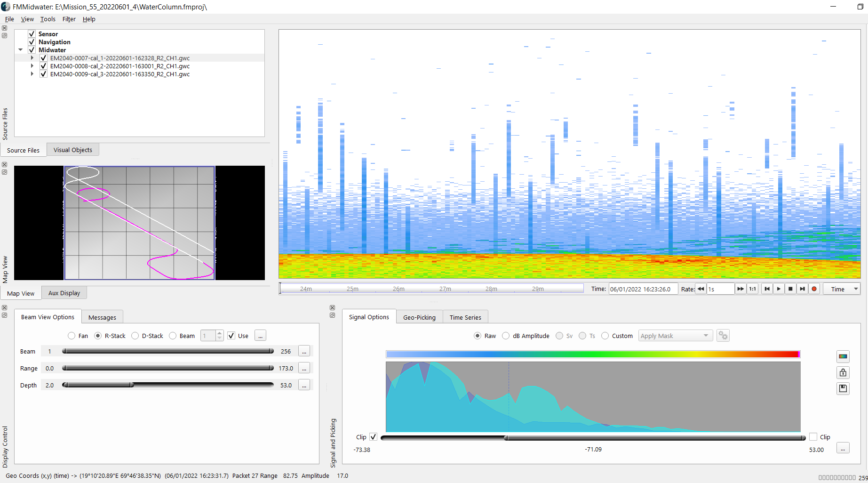
Task: Uncheck EM2040-0008-cal_2 source file
Action: (43, 66)
